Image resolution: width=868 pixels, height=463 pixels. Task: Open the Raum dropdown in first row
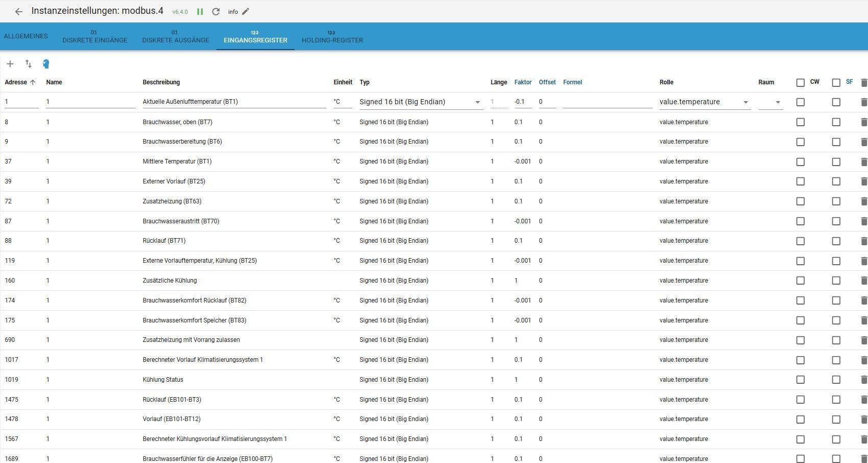(x=770, y=102)
